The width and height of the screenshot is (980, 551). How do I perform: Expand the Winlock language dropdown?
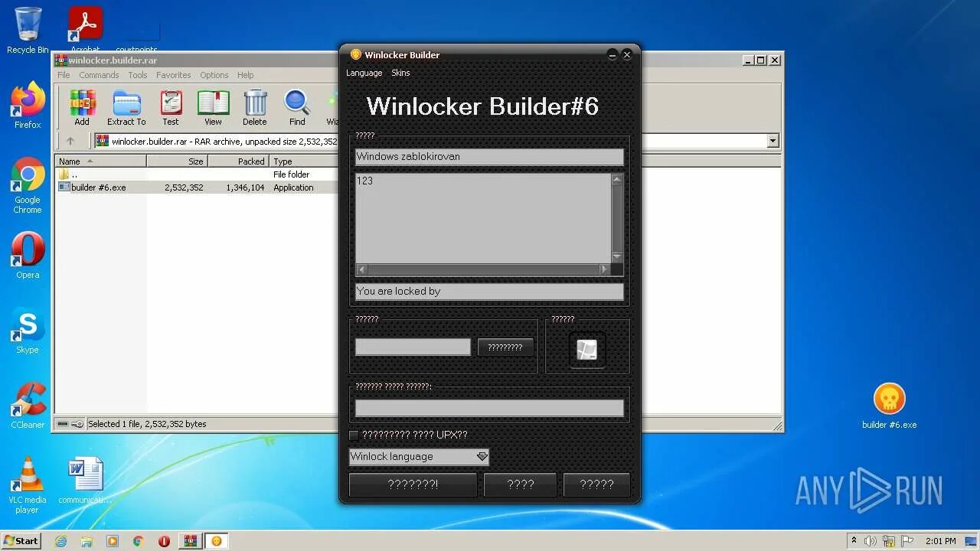pos(482,457)
